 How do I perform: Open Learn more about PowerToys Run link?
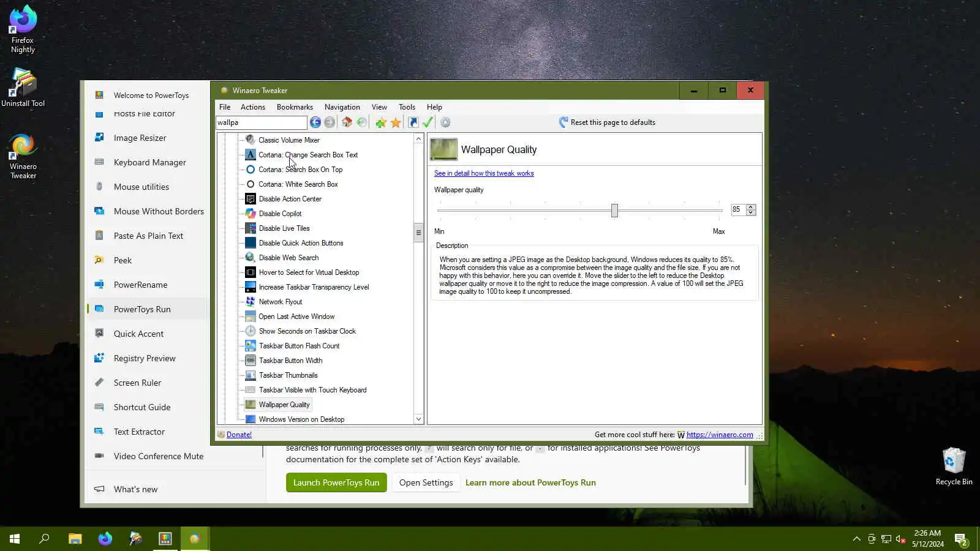tap(530, 482)
